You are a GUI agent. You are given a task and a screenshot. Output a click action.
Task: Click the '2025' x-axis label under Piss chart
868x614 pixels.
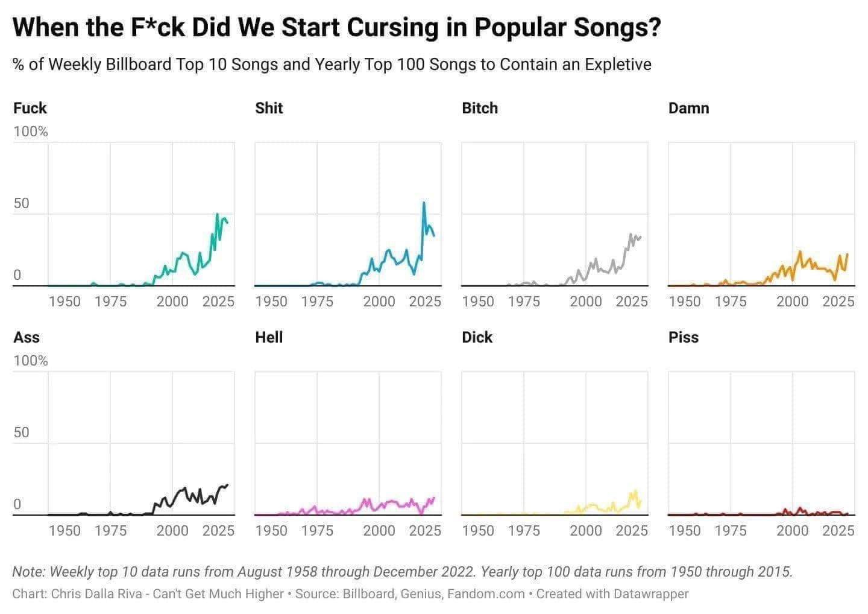pos(838,530)
